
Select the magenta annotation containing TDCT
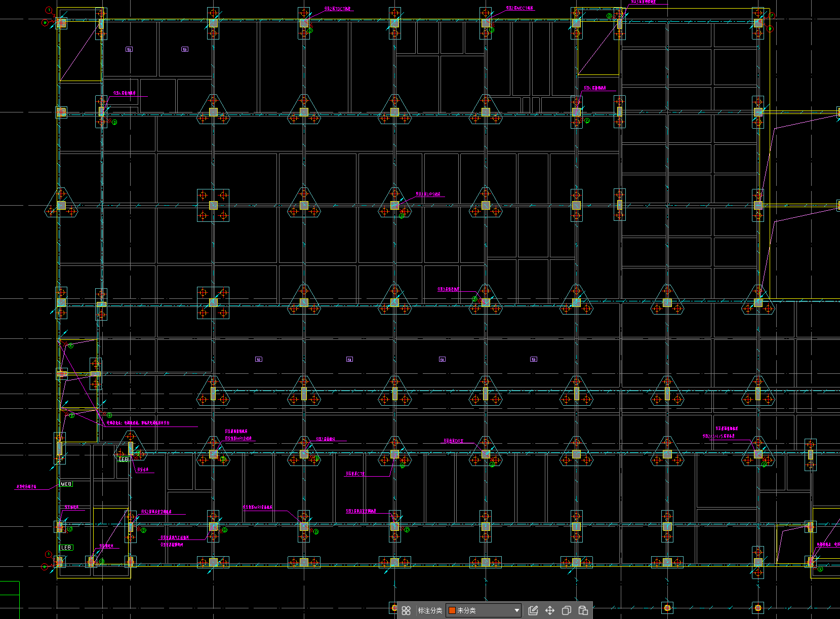[x=338, y=9]
